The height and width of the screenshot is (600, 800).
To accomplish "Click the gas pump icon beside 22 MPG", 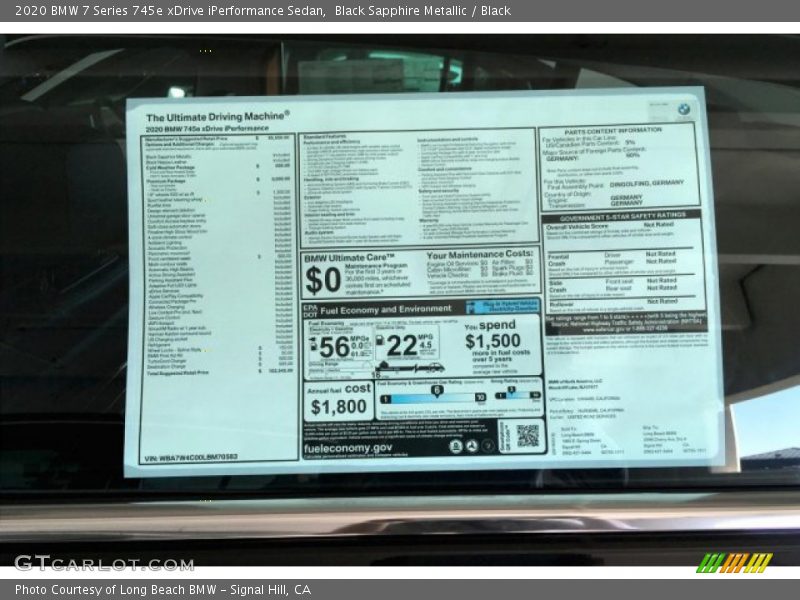I will (x=379, y=339).
